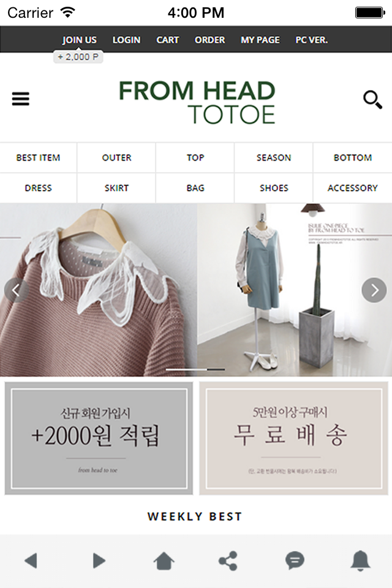Click the banner slide progress indicator
The width and height of the screenshot is (392, 588).
[x=195, y=369]
